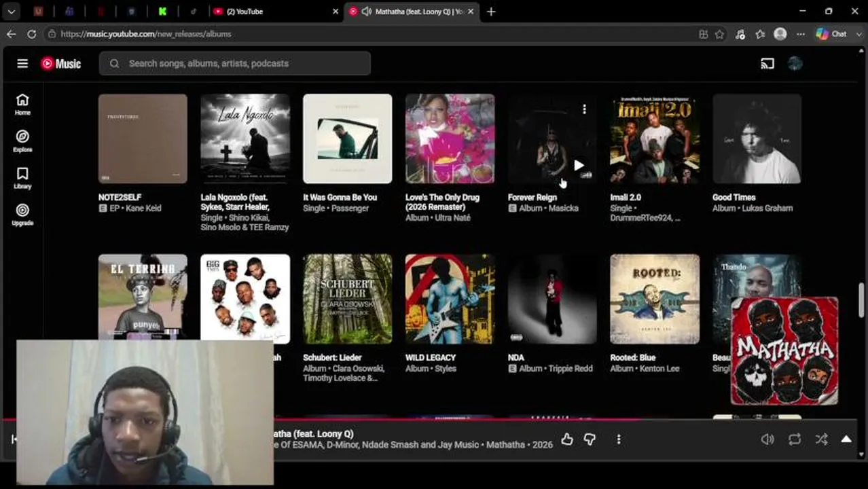The width and height of the screenshot is (868, 489).
Task: Open artist link Trippie Redd
Action: point(570,369)
